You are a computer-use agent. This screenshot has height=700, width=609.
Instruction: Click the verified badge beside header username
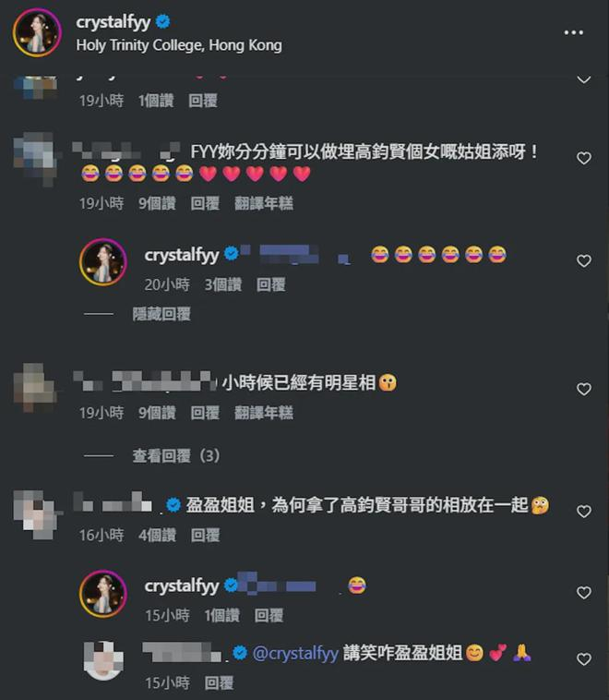pos(162,21)
